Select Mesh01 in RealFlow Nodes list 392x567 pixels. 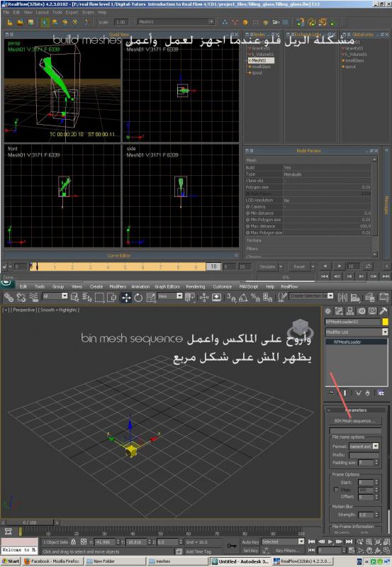point(260,60)
